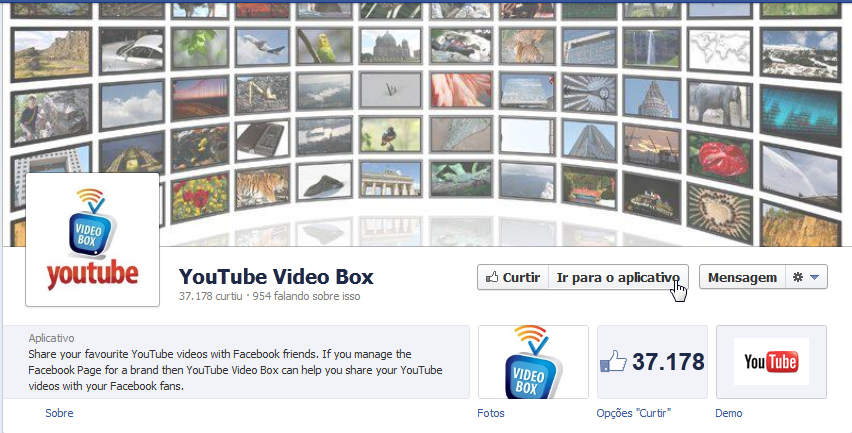Click the Sobre link
The height and width of the screenshot is (433, 852).
tap(59, 413)
